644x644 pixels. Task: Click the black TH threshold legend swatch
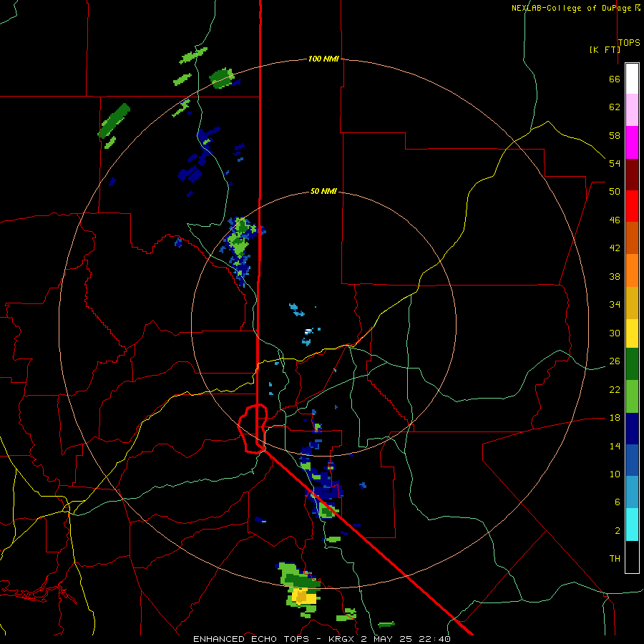[x=632, y=557]
